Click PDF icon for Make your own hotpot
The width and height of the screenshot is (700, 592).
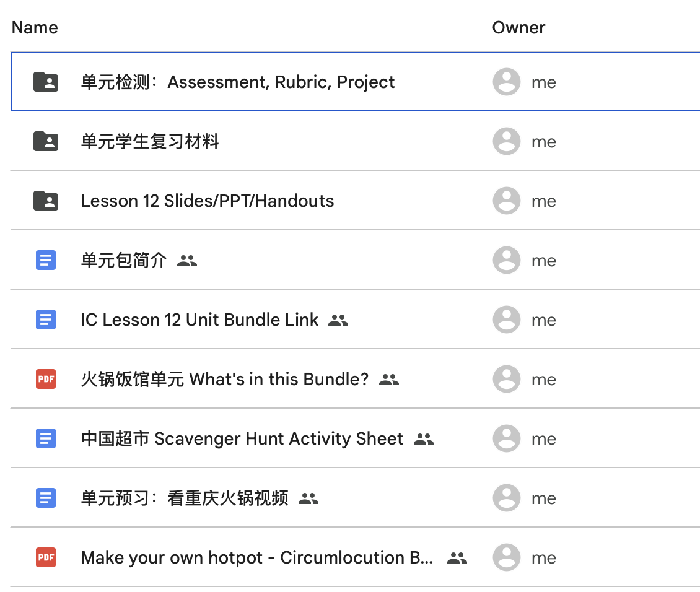point(46,557)
